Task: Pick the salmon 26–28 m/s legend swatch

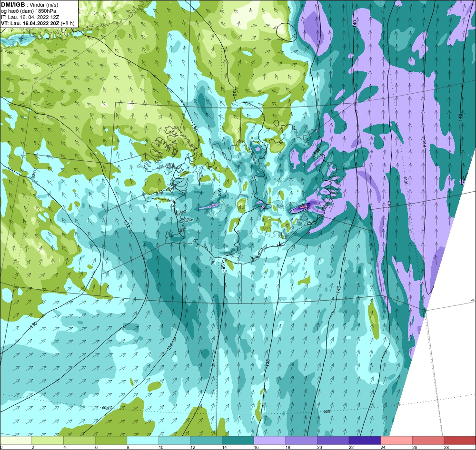Action: (x=428, y=440)
